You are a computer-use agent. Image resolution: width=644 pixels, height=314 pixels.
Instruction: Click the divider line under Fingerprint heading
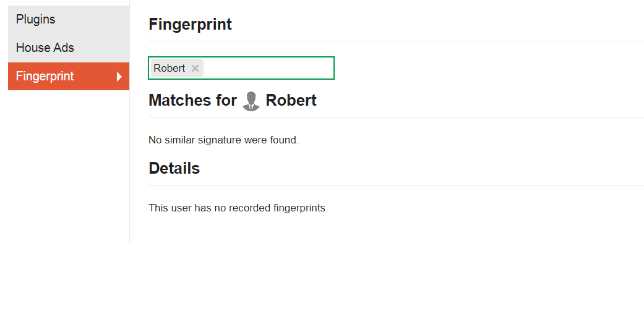396,41
